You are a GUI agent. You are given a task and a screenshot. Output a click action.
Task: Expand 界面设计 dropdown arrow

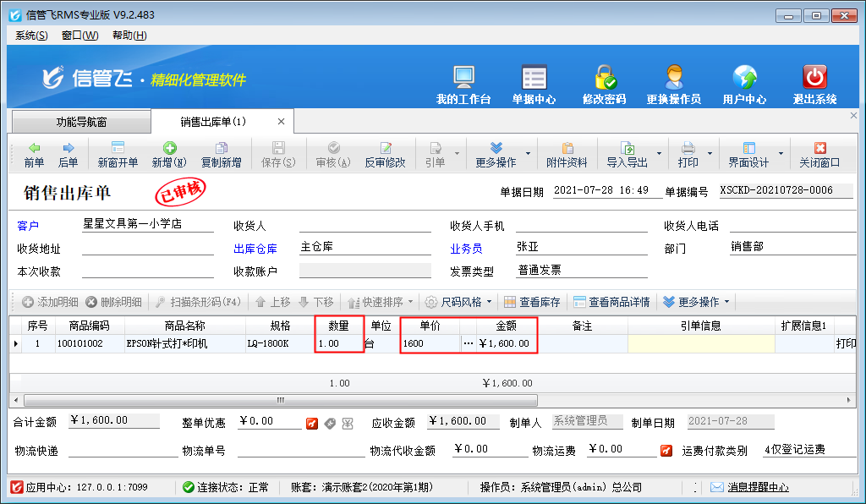coord(781,153)
